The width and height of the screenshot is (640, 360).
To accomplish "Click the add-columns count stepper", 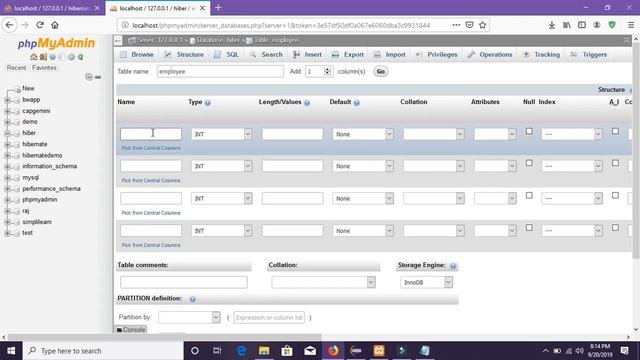I will tap(327, 71).
